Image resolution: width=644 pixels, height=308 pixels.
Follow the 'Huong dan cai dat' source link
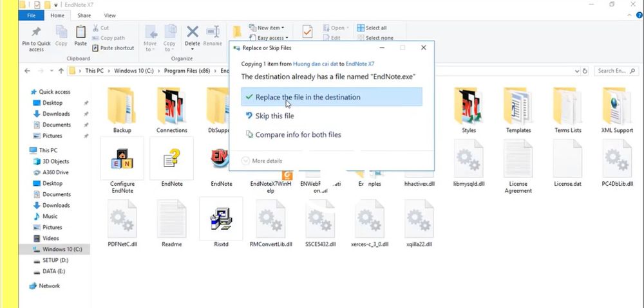coord(315,64)
